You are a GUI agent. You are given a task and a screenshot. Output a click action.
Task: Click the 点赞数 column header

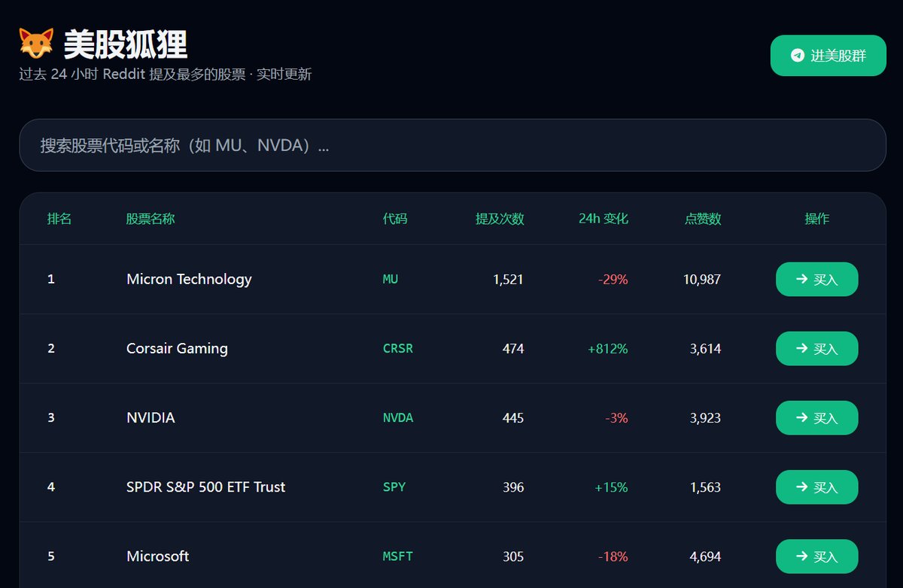pos(703,219)
